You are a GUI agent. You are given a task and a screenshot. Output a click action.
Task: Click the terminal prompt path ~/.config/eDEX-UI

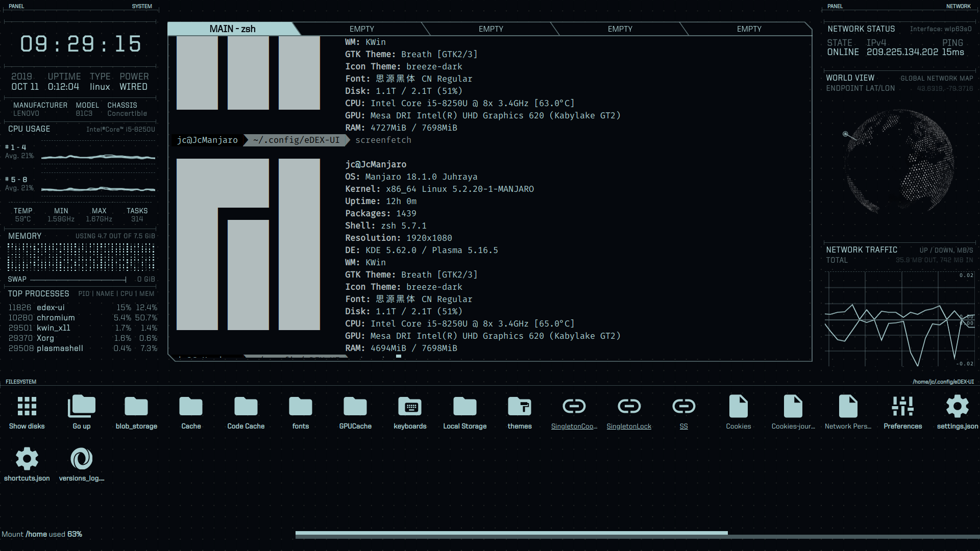(x=296, y=140)
